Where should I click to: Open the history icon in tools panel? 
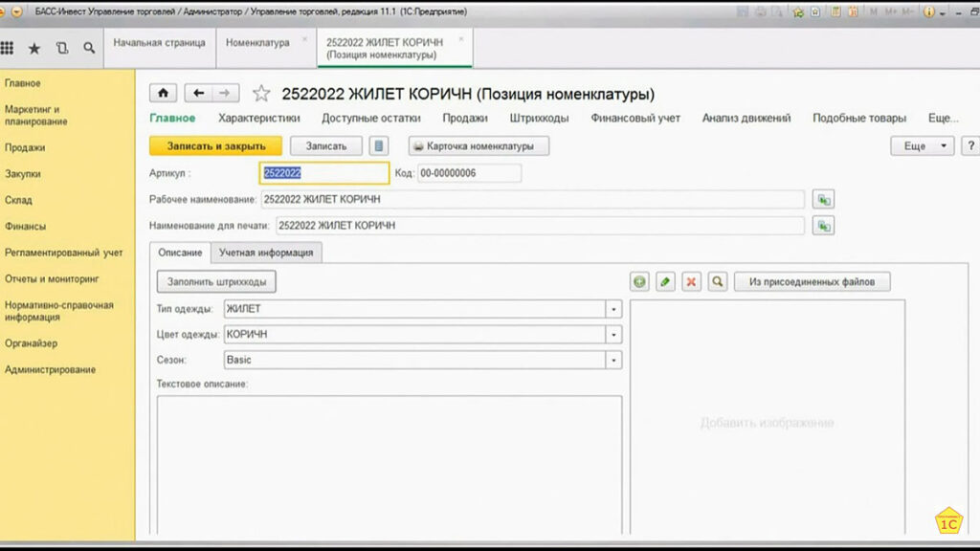pos(62,48)
